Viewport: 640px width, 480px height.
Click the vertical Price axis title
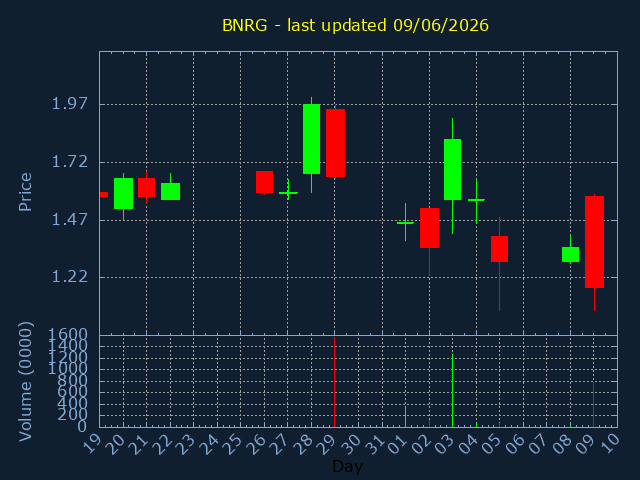tap(25, 192)
